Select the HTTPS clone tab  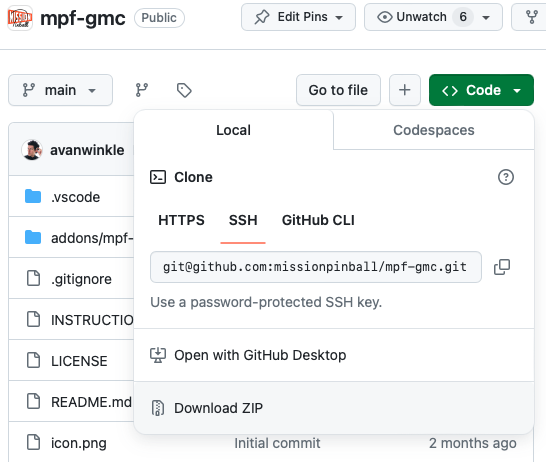[181, 220]
